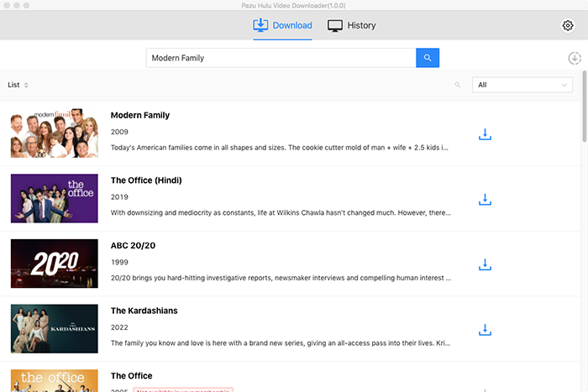This screenshot has height=392, width=588.
Task: Download Modern Family via its download icon
Action: pyautogui.click(x=485, y=134)
